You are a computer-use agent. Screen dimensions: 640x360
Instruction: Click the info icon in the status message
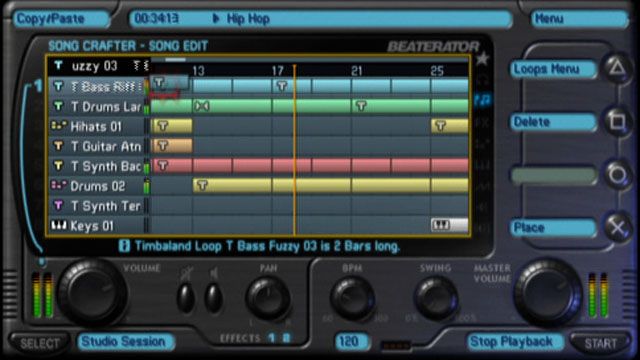124,246
